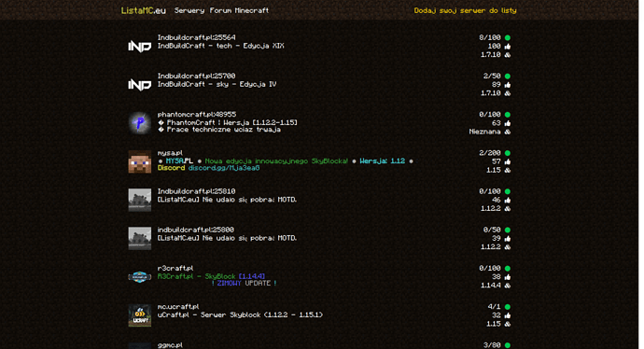This screenshot has width=644, height=349.
Task: Open the ListaMC.eu home logo link
Action: pyautogui.click(x=144, y=10)
